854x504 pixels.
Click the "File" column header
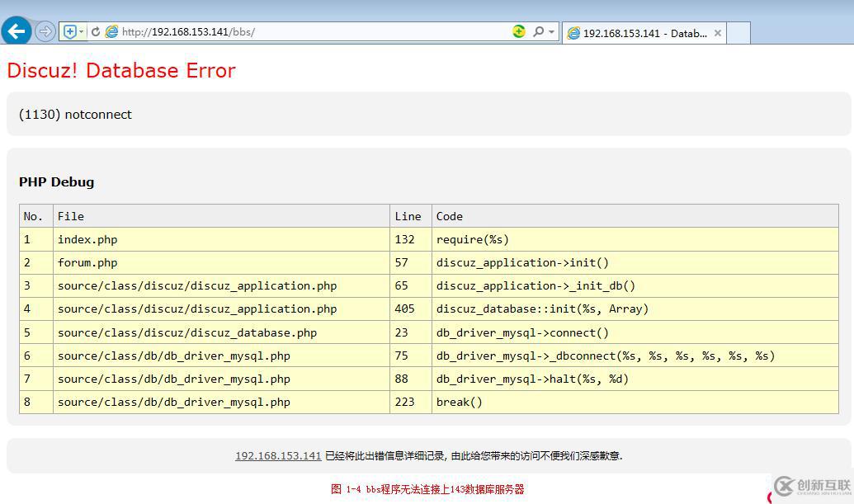[221, 216]
